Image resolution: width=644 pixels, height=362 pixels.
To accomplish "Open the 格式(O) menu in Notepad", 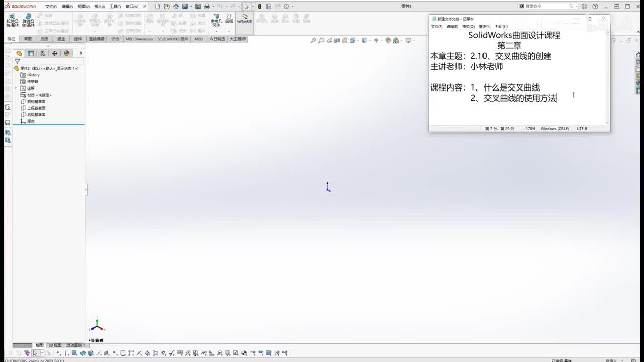I will coord(468,26).
